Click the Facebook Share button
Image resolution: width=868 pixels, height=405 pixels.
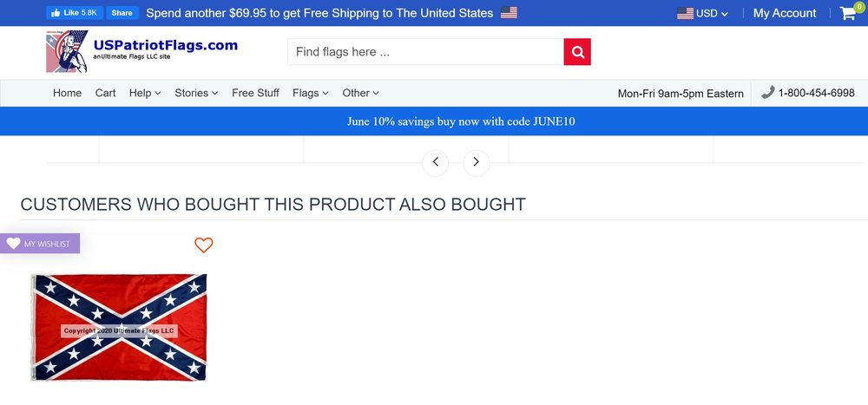[x=122, y=13]
